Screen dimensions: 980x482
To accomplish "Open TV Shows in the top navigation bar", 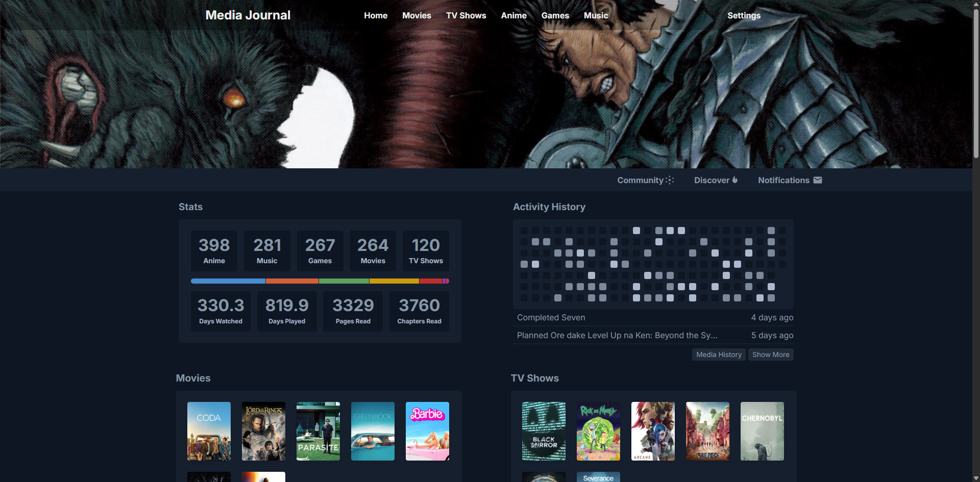I will pyautogui.click(x=466, y=15).
